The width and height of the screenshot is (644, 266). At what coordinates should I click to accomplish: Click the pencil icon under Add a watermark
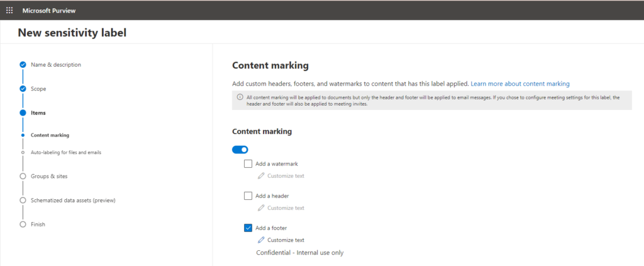(x=261, y=175)
